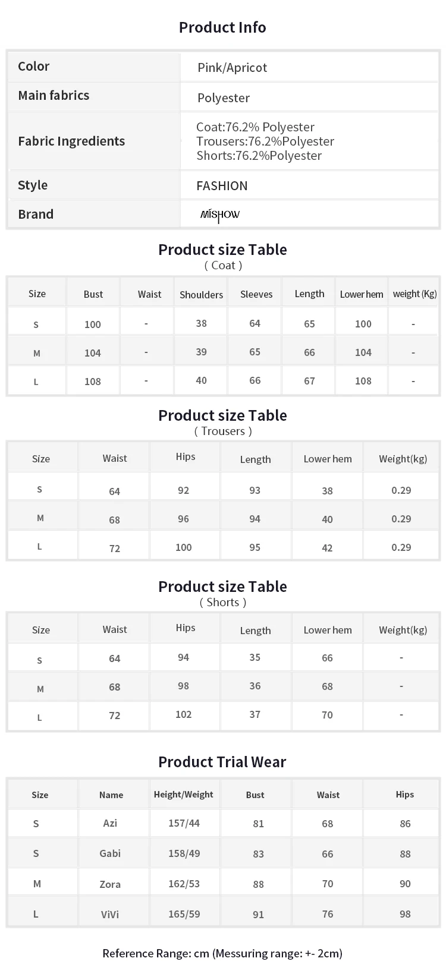Viewport: 446px width, 980px height.
Task: Click Trousers size L lower hem value 42
Action: tap(327, 548)
